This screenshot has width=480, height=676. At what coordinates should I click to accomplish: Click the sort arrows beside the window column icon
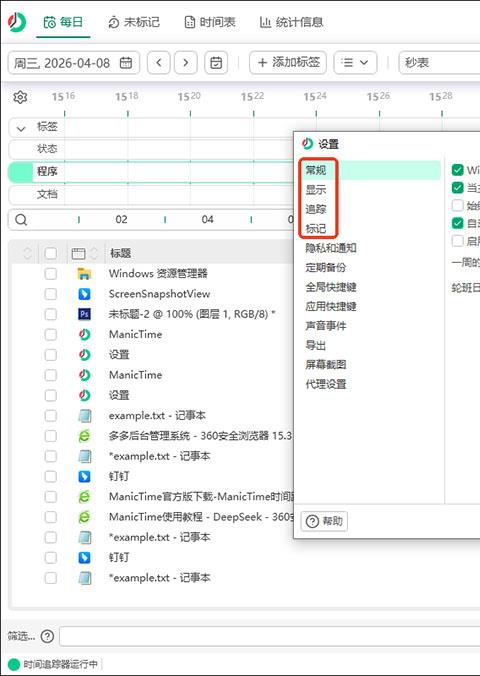[x=94, y=253]
